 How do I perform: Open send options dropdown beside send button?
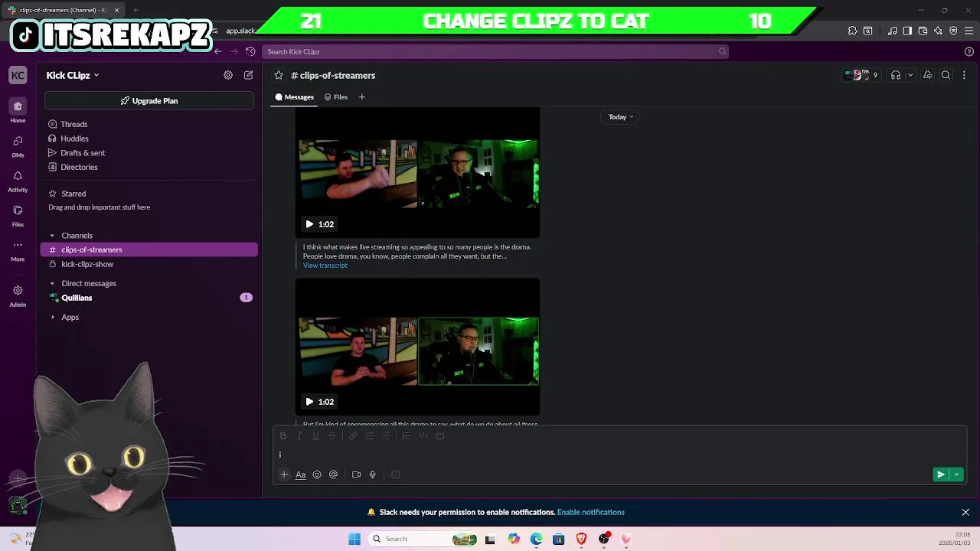click(x=956, y=474)
